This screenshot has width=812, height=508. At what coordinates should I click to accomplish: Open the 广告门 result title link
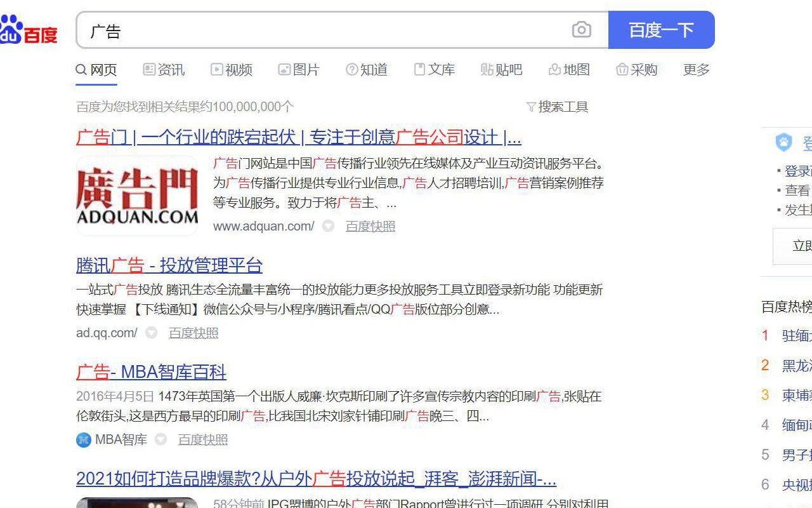tap(299, 137)
